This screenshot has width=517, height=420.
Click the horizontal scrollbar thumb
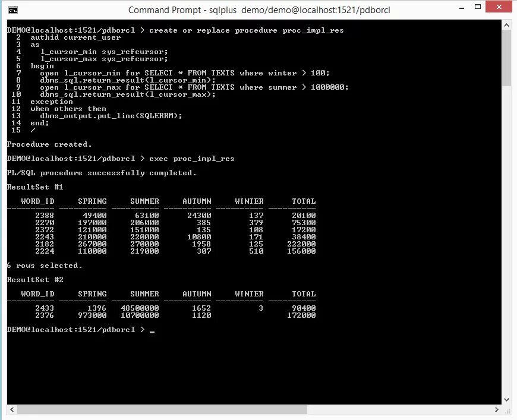162,409
